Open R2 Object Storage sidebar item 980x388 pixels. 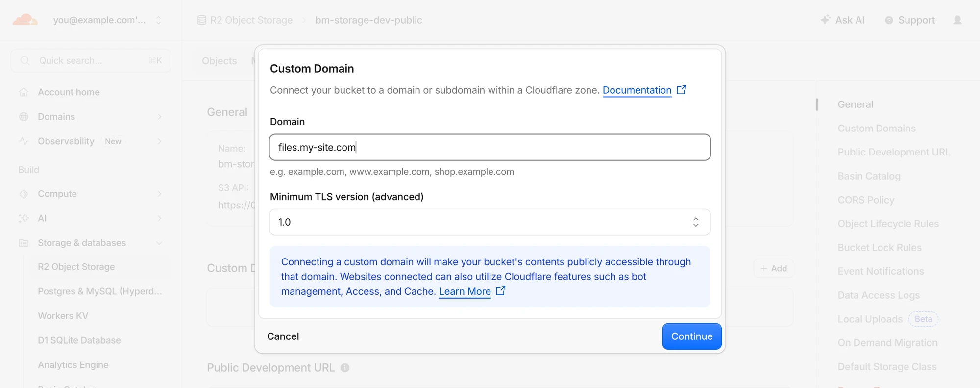click(x=76, y=267)
